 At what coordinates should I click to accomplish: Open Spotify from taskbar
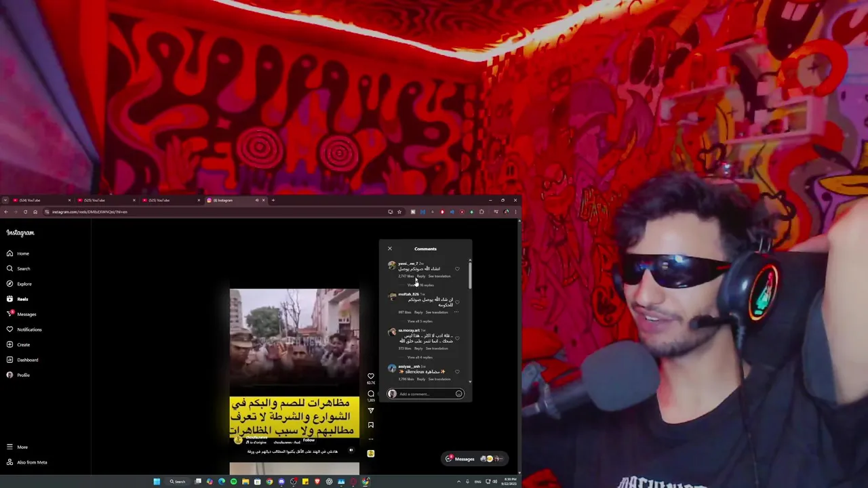click(x=233, y=482)
